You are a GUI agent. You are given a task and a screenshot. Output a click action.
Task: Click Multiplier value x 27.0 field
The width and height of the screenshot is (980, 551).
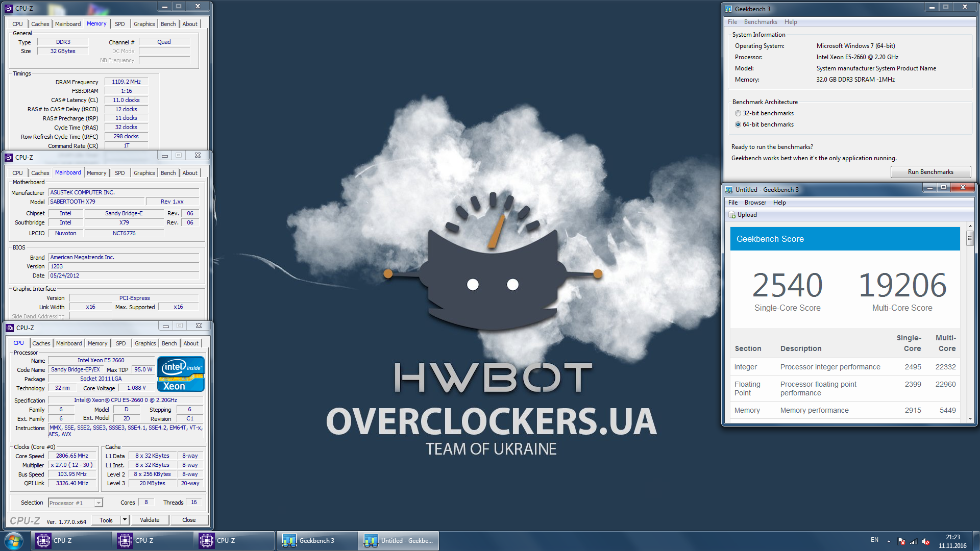coord(72,465)
